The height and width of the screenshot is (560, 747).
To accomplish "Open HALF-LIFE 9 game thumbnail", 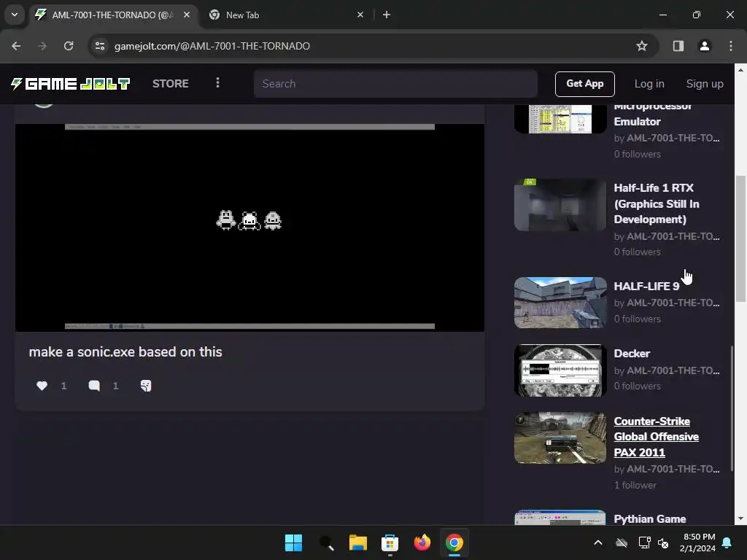I will [x=560, y=303].
